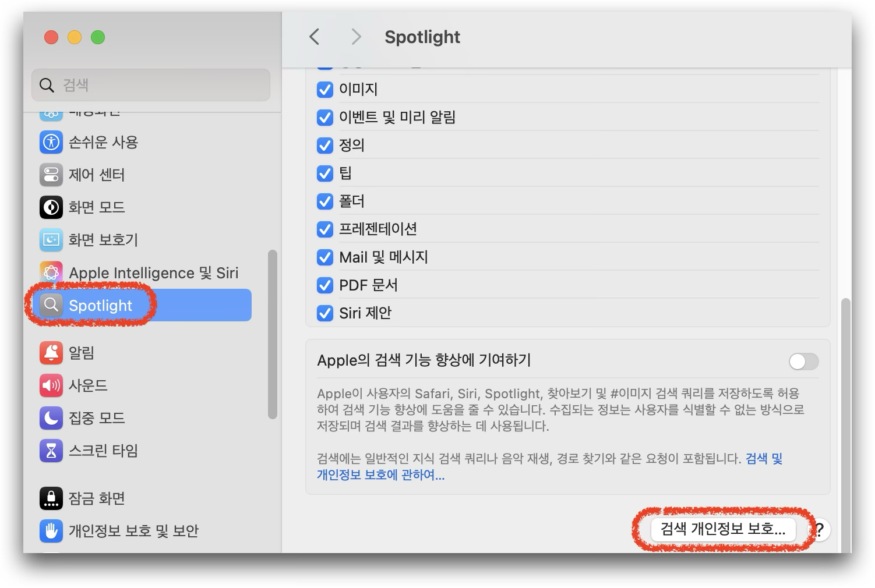
Task: Select Apple Intelligence 및 Siri text
Action: pos(153,273)
